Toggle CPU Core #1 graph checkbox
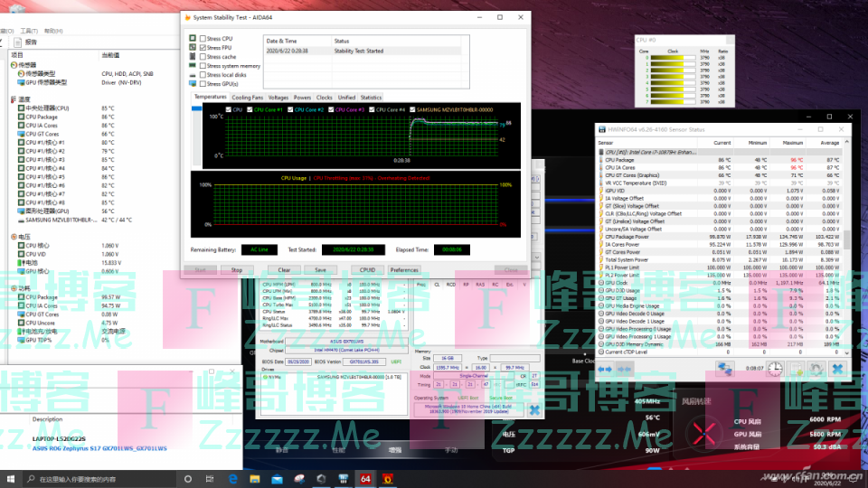The image size is (868, 488). coord(250,109)
